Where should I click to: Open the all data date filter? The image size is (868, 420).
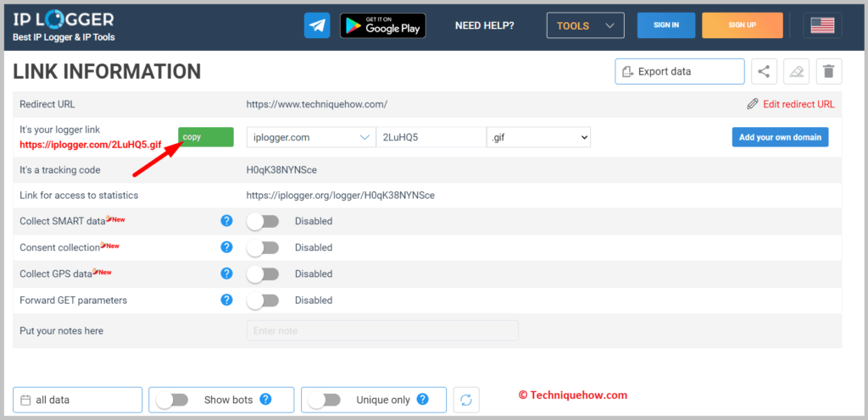point(77,400)
